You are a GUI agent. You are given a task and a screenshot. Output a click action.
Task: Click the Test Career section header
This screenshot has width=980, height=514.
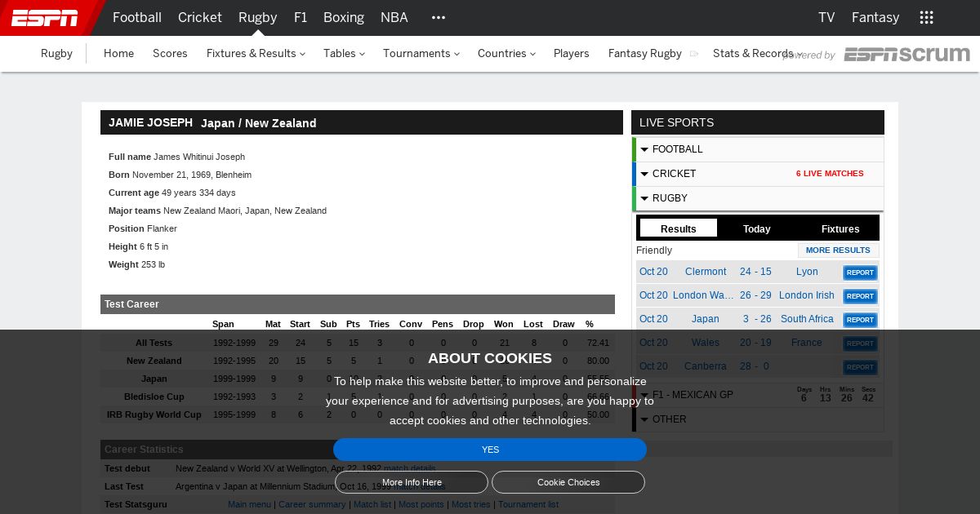tap(358, 304)
